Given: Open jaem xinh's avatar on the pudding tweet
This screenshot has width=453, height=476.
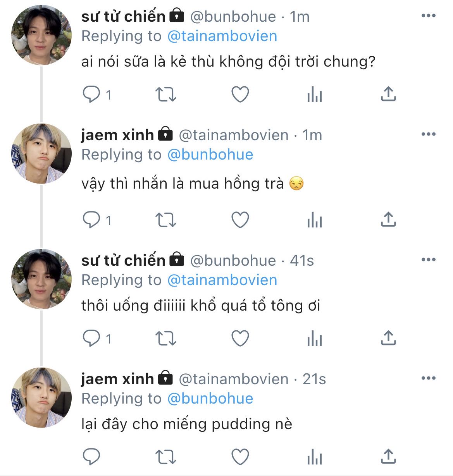Looking at the screenshot, I should (41, 397).
